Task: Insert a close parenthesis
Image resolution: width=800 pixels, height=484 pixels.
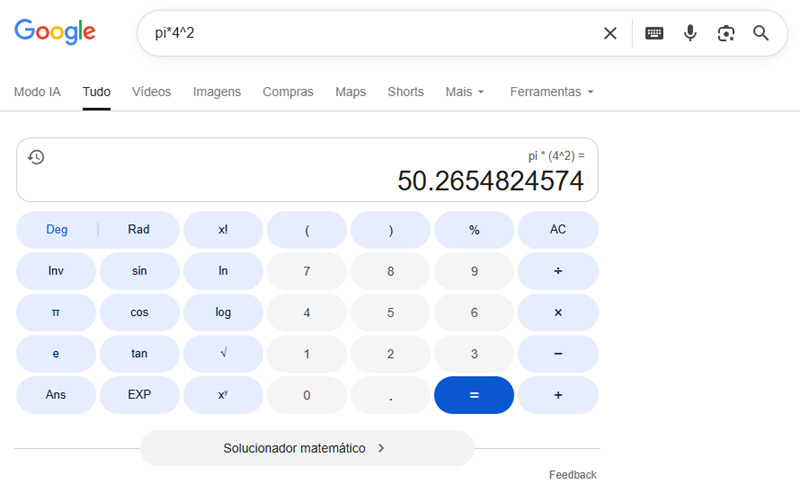Action: point(390,230)
